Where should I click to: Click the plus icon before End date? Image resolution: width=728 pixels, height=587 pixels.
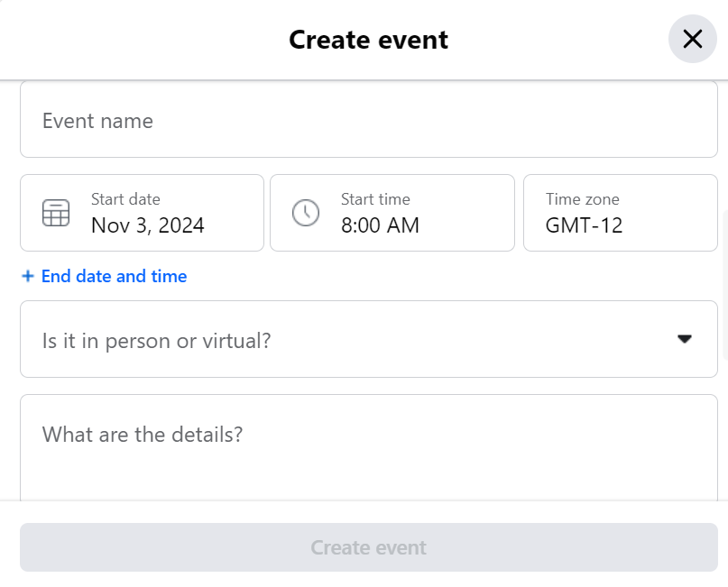click(x=28, y=276)
